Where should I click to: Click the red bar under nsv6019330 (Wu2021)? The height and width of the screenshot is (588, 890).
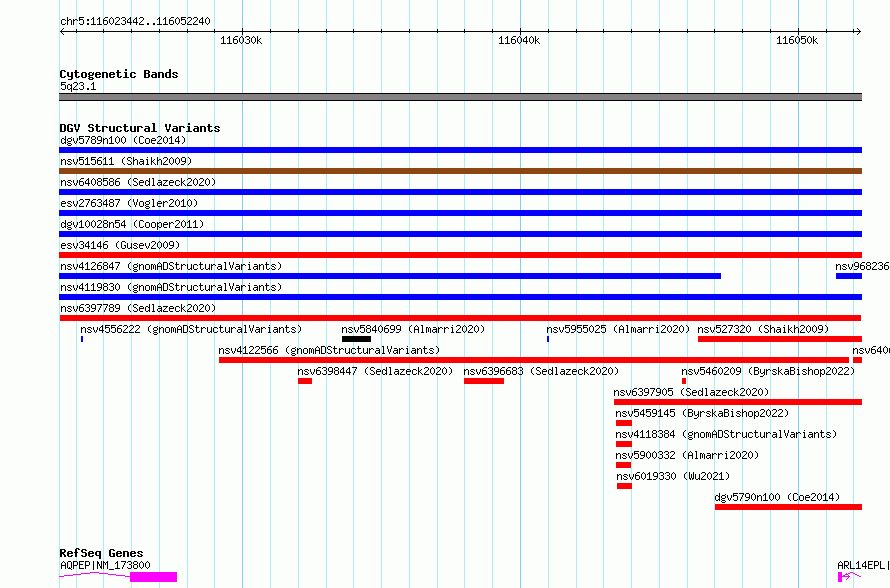tap(624, 486)
